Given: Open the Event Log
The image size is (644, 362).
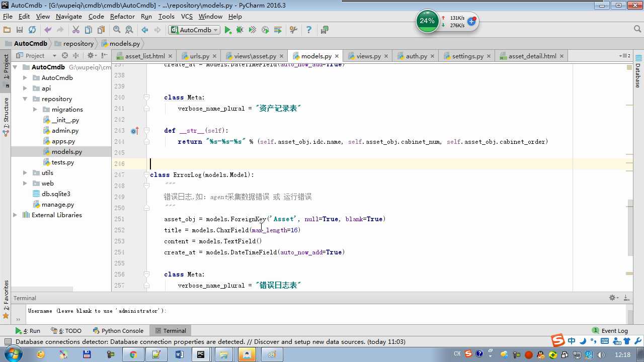Looking at the screenshot, I should click(610, 331).
